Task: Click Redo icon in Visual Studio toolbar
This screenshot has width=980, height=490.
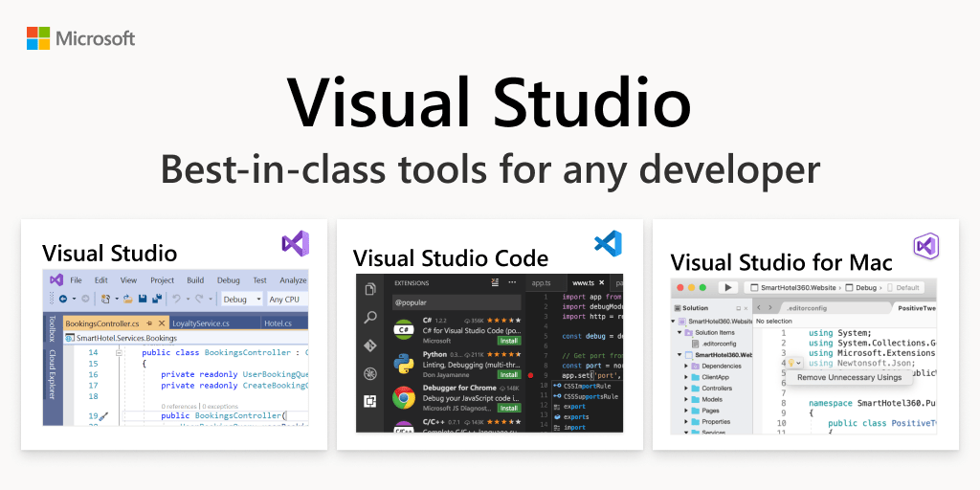Action: tap(199, 299)
